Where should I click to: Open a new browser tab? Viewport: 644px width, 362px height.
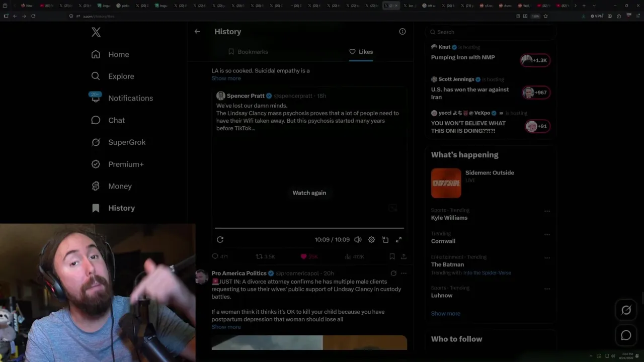point(584,6)
